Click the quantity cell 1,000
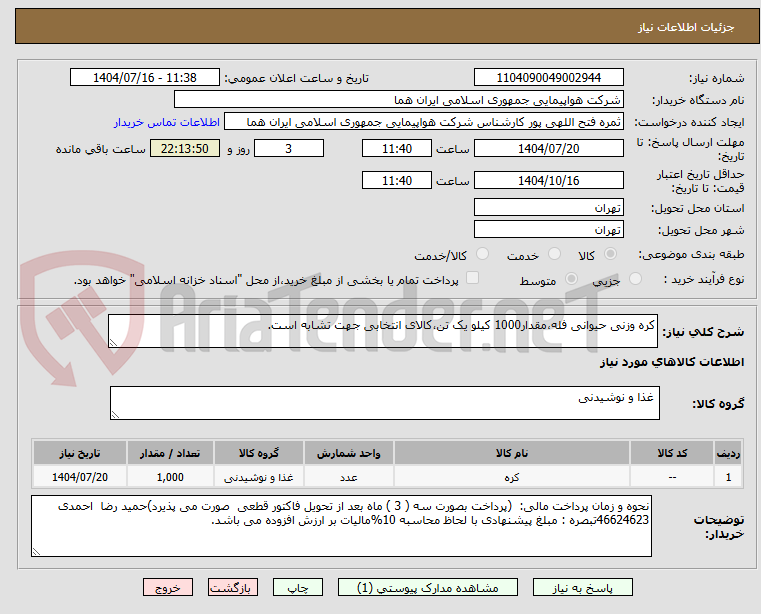761x614 pixels. pos(170,477)
